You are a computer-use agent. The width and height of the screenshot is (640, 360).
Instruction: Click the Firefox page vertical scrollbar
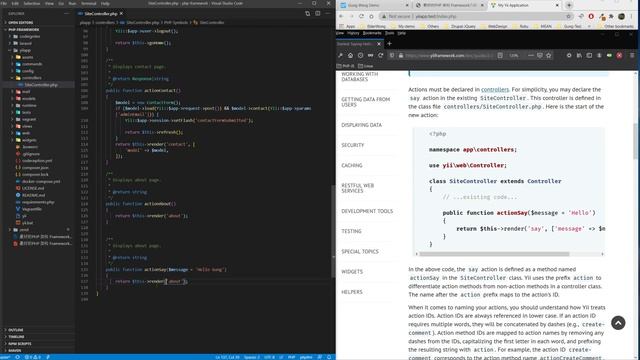click(636, 141)
